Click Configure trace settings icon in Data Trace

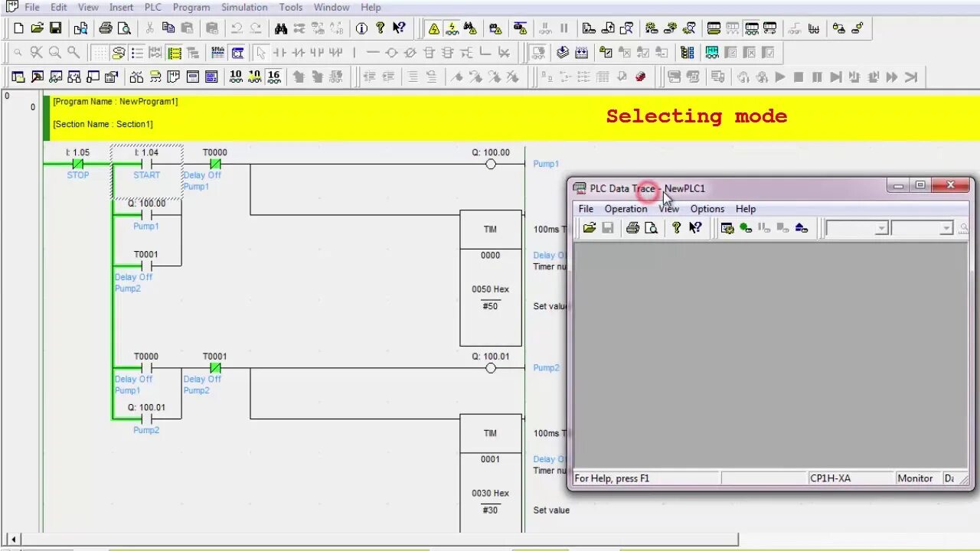pos(727,228)
